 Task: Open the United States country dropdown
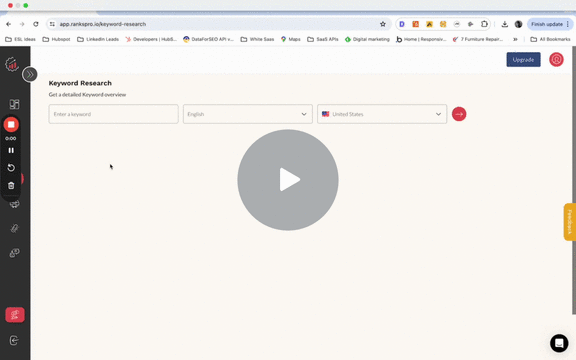pyautogui.click(x=382, y=114)
